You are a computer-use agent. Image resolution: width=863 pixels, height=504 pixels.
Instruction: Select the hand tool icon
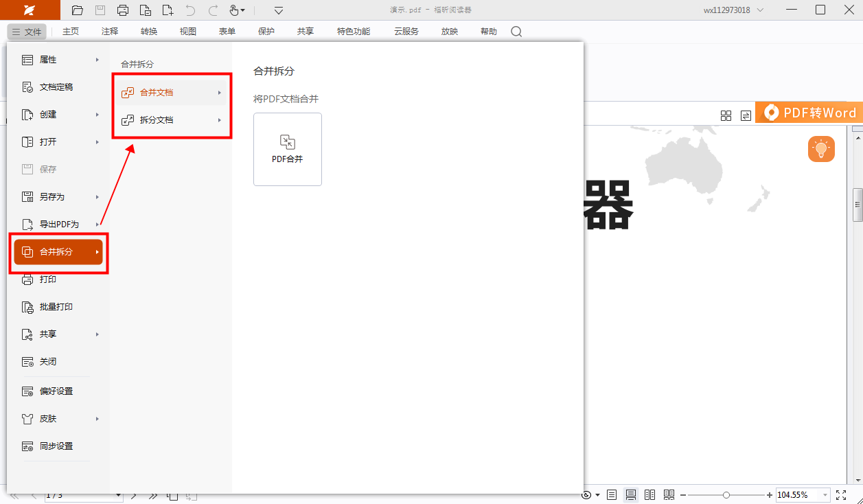click(x=233, y=10)
